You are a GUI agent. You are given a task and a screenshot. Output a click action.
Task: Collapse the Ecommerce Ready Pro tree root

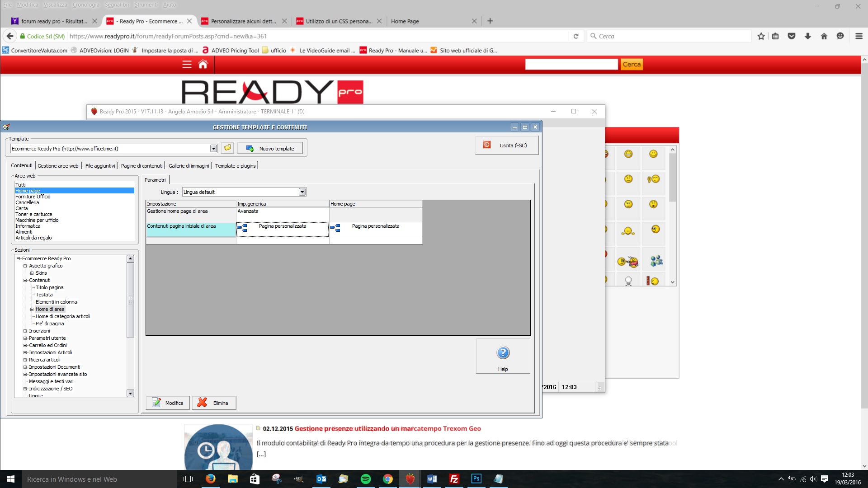coord(19,258)
